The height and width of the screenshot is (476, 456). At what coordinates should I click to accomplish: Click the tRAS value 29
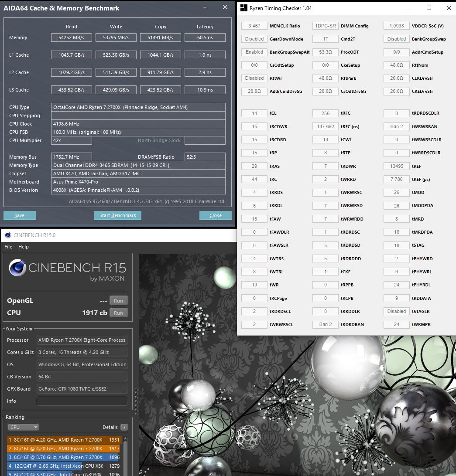[x=254, y=166]
